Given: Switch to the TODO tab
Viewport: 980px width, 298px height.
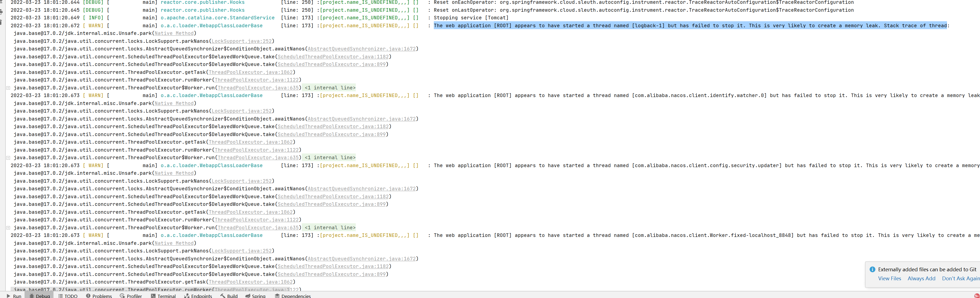Looking at the screenshot, I should pos(71,296).
